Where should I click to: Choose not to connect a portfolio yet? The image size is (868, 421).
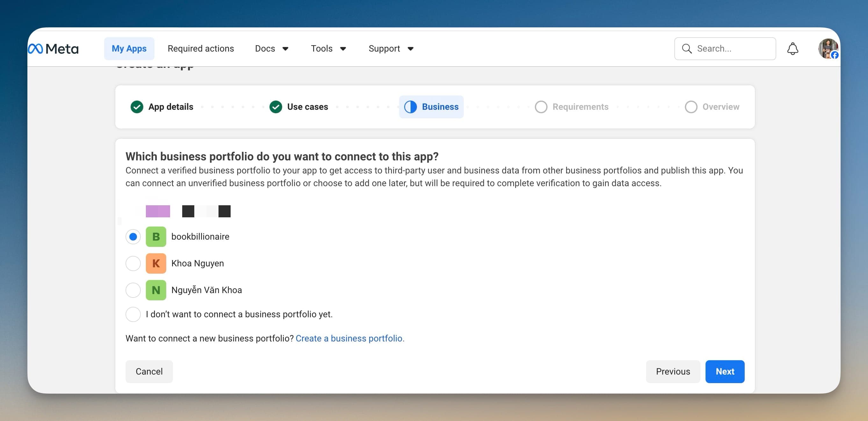(x=133, y=314)
